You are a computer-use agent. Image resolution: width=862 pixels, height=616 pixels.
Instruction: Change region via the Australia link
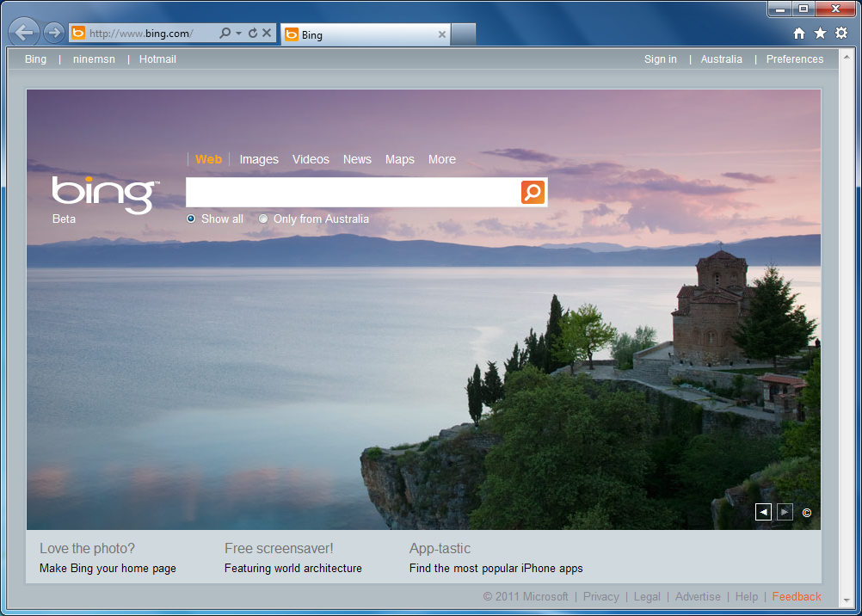[721, 59]
